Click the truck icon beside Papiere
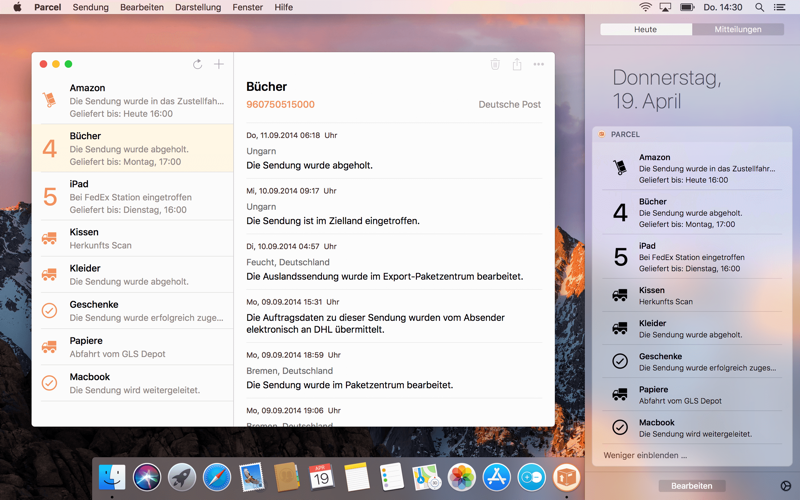800x500 pixels. coord(49,347)
